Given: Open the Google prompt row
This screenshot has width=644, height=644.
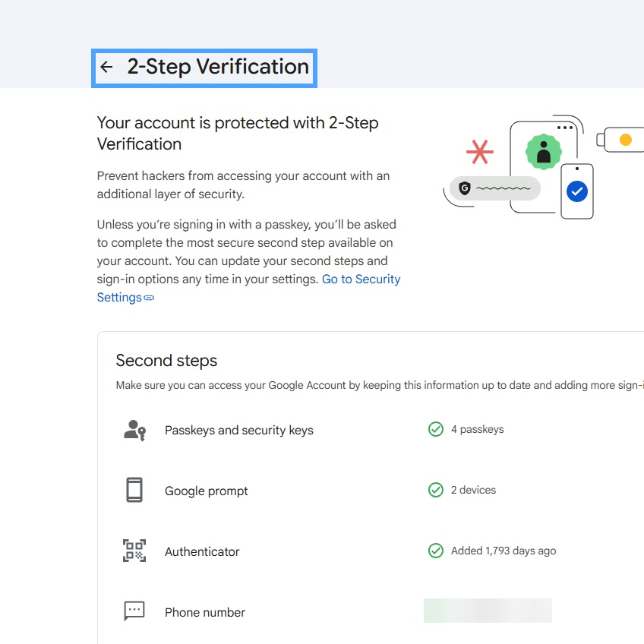Looking at the screenshot, I should coord(371,491).
